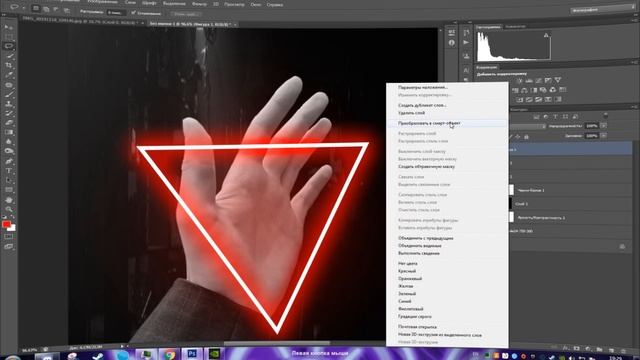The height and width of the screenshot is (360, 640).
Task: Click histogram cached data warning triangle
Action: tap(546, 36)
